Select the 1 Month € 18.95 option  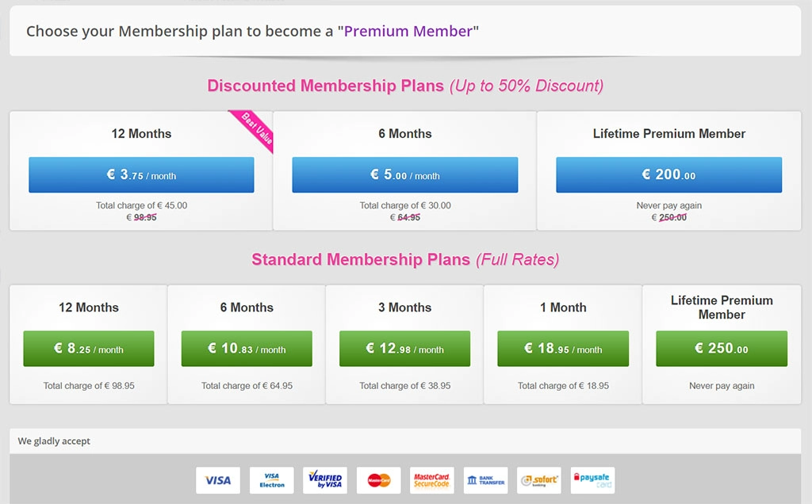click(562, 348)
